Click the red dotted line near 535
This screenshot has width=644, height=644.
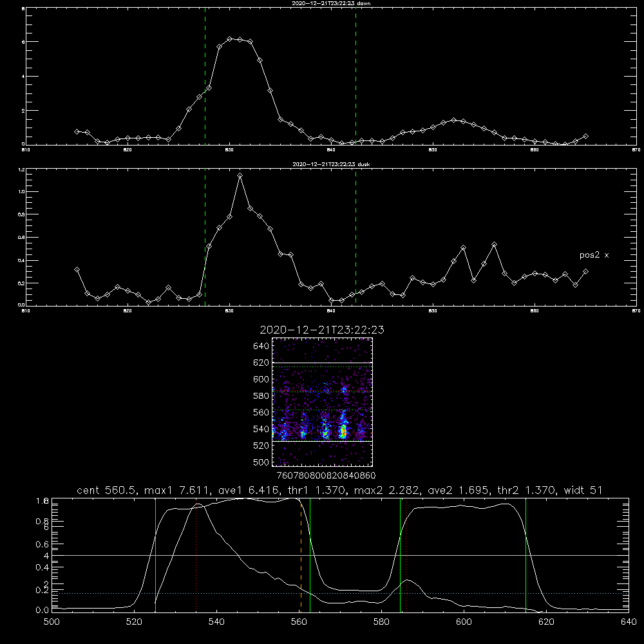pyautogui.click(x=196, y=555)
